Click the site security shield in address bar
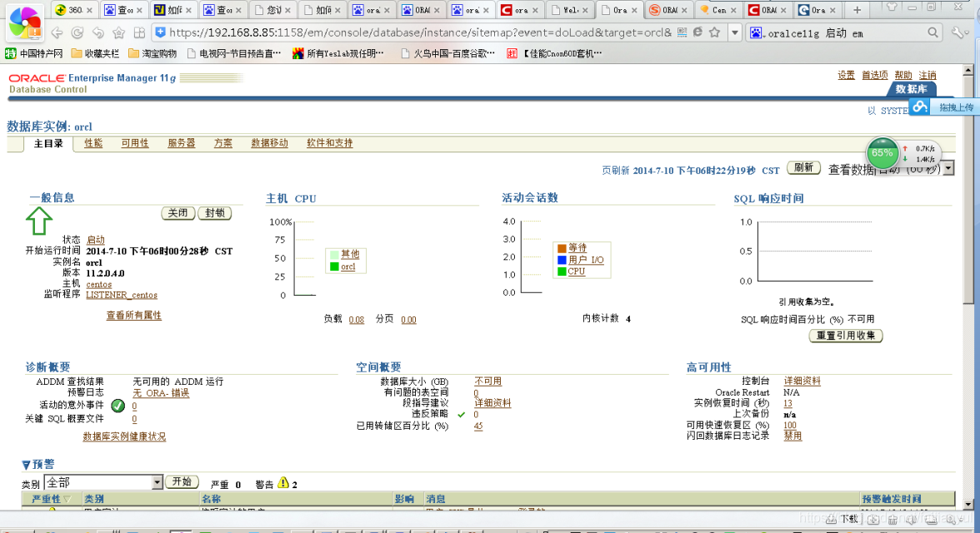 coord(160,32)
